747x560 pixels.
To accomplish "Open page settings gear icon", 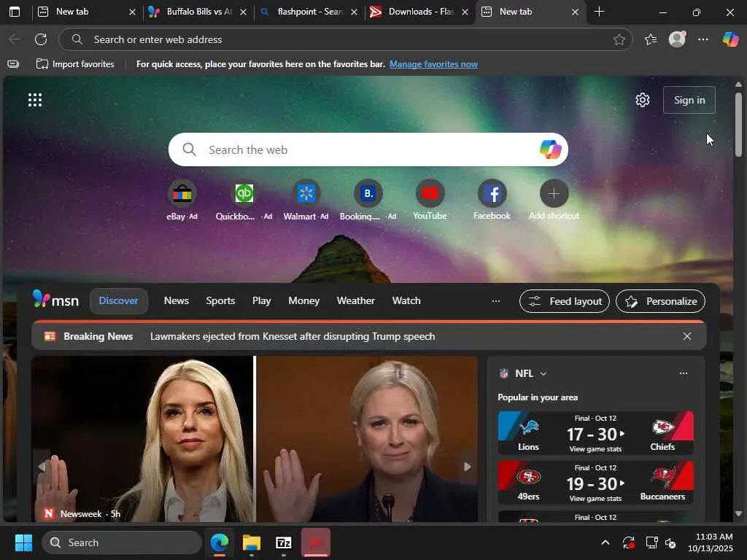I will tap(642, 100).
